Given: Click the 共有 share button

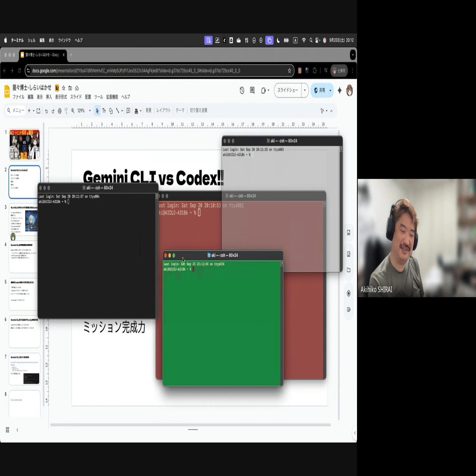Looking at the screenshot, I should point(320,90).
